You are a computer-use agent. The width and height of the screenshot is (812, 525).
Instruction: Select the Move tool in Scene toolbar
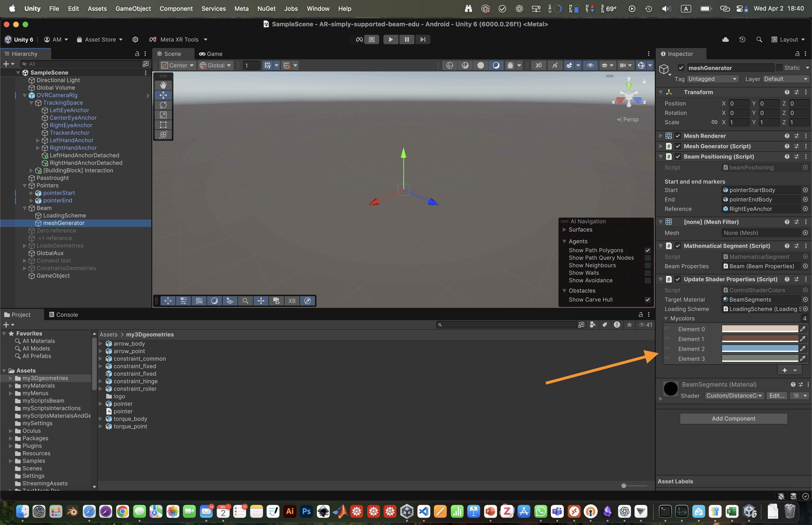pos(163,95)
